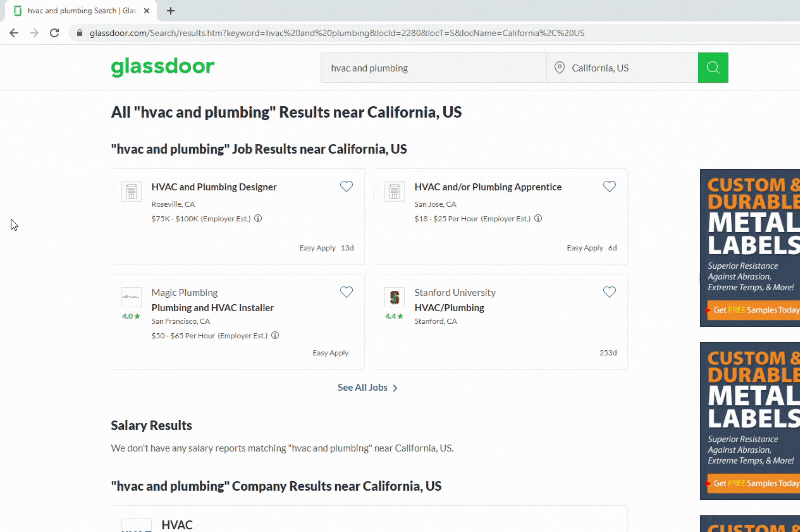Open the HVAC and Plumbing Designer listing
This screenshot has height=532, width=800.
point(214,187)
